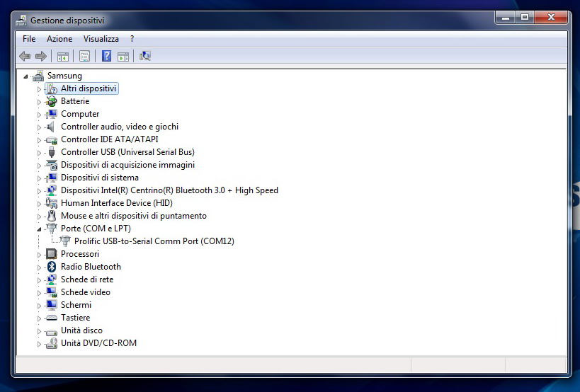
Task: Open the Visualizza menu
Action: [101, 39]
